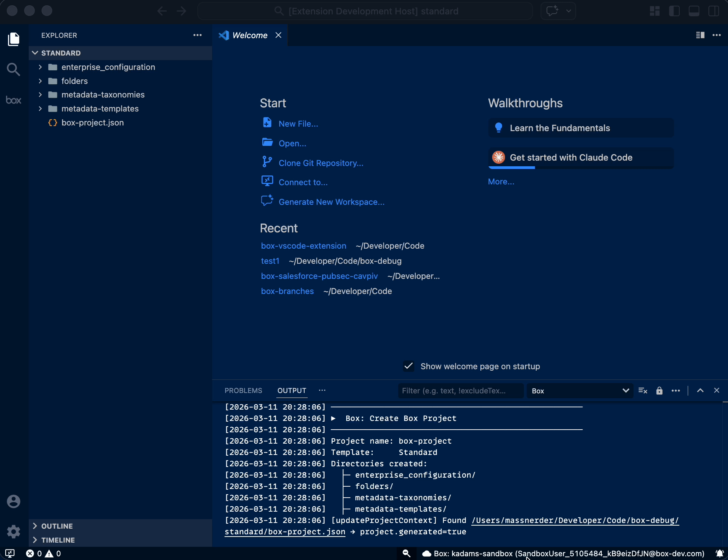This screenshot has height=560, width=728.
Task: Clear output with the clear icon
Action: click(643, 391)
